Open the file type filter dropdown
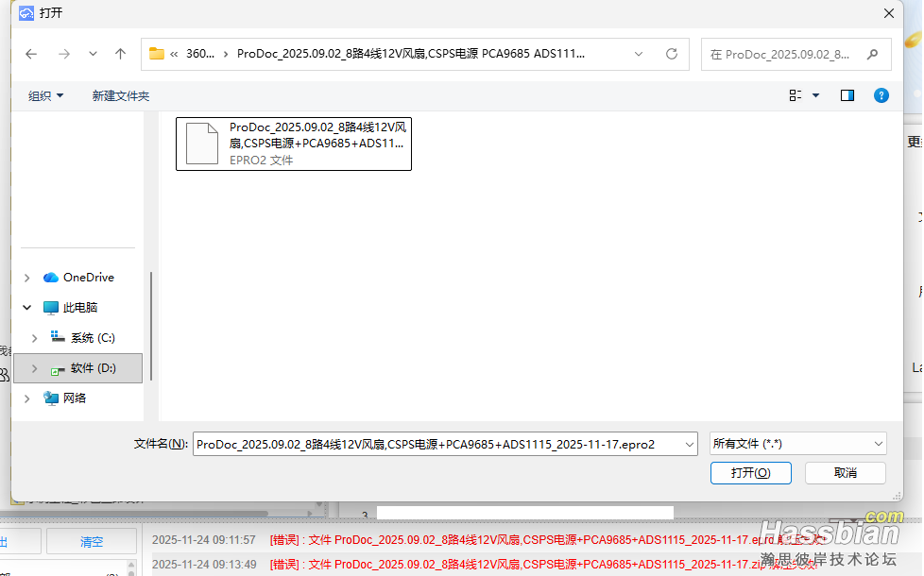 pos(797,443)
